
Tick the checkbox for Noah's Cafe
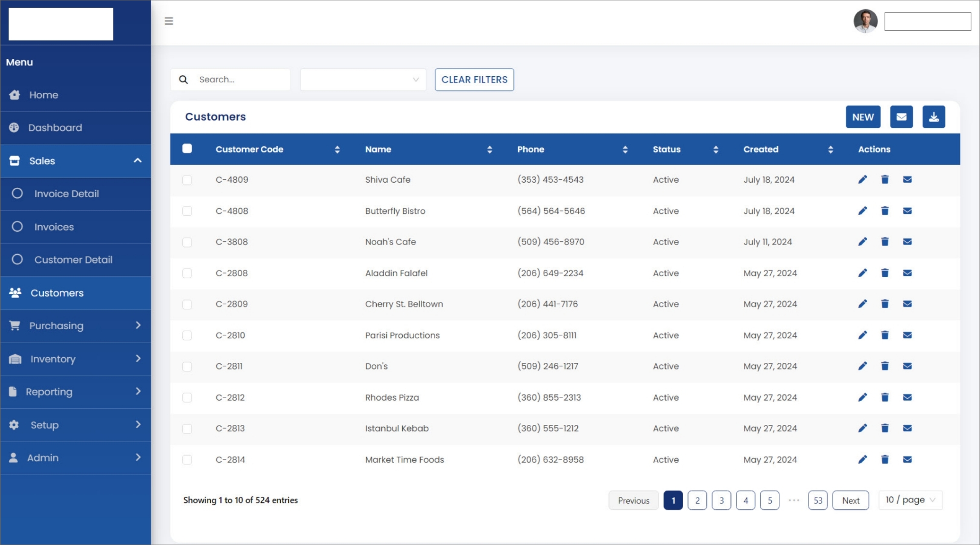point(187,242)
